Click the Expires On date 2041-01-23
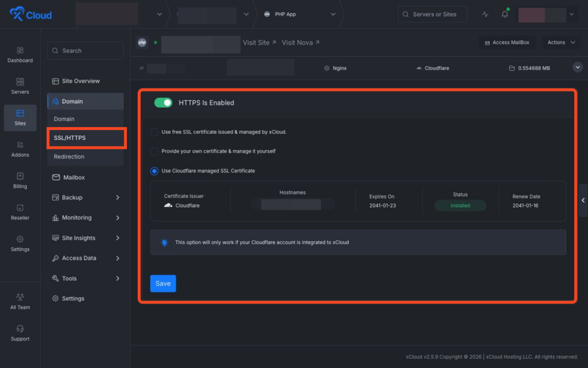The height and width of the screenshot is (368, 588). pos(382,205)
